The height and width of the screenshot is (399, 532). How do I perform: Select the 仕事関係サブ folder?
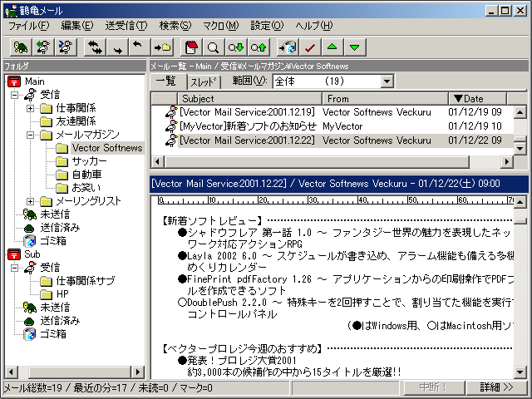pos(77,281)
